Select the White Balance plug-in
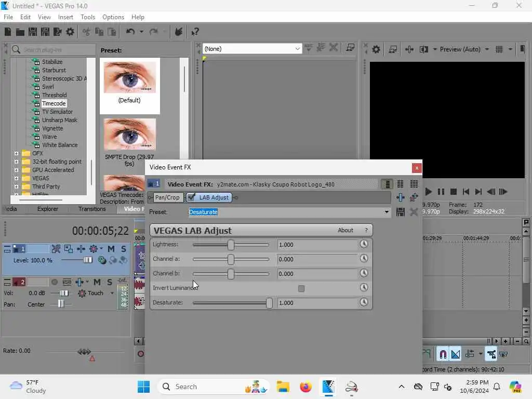This screenshot has height=399, width=532. [60, 145]
